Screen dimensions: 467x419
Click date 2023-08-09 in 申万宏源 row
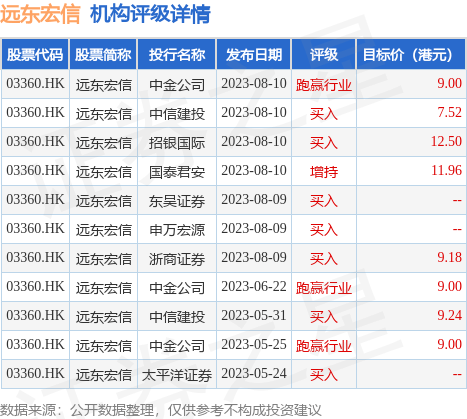tap(254, 228)
